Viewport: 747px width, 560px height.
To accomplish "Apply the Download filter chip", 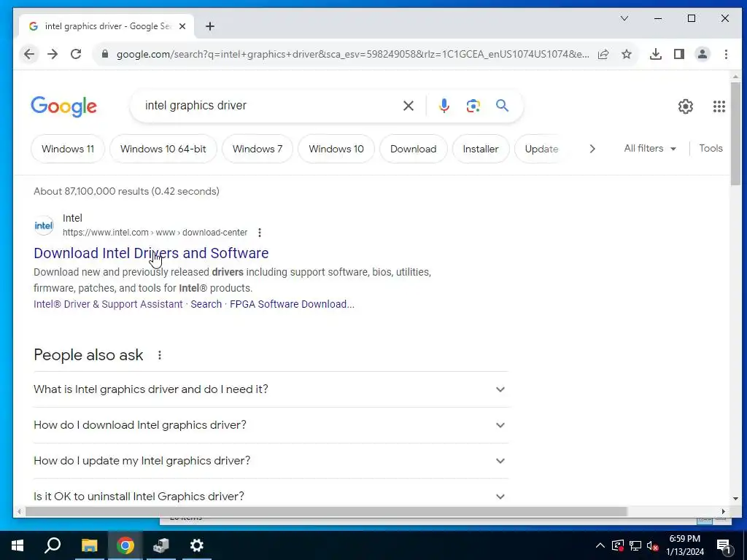I will click(413, 149).
